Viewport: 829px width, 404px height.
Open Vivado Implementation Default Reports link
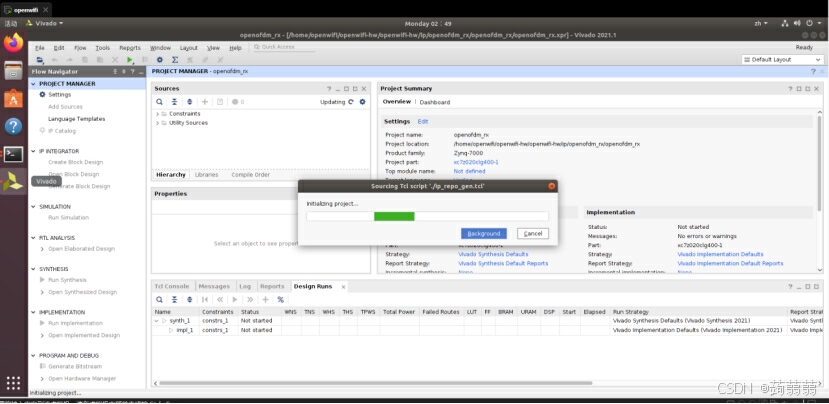tap(730, 263)
